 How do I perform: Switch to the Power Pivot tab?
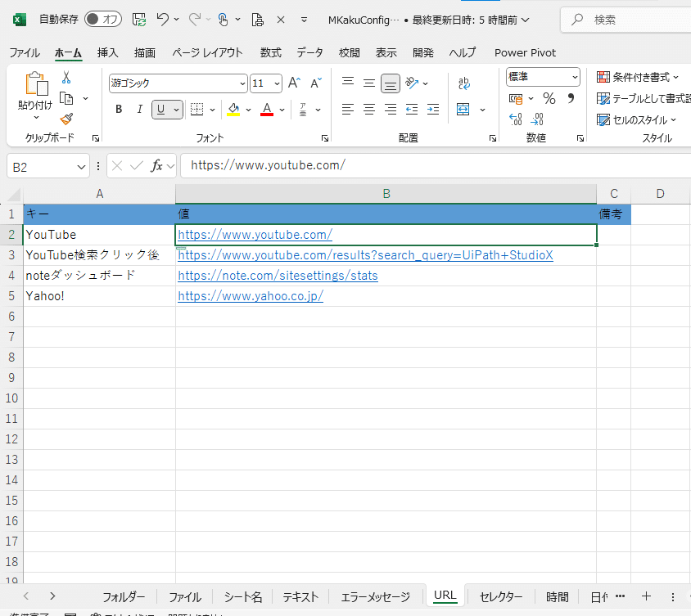pyautogui.click(x=525, y=53)
